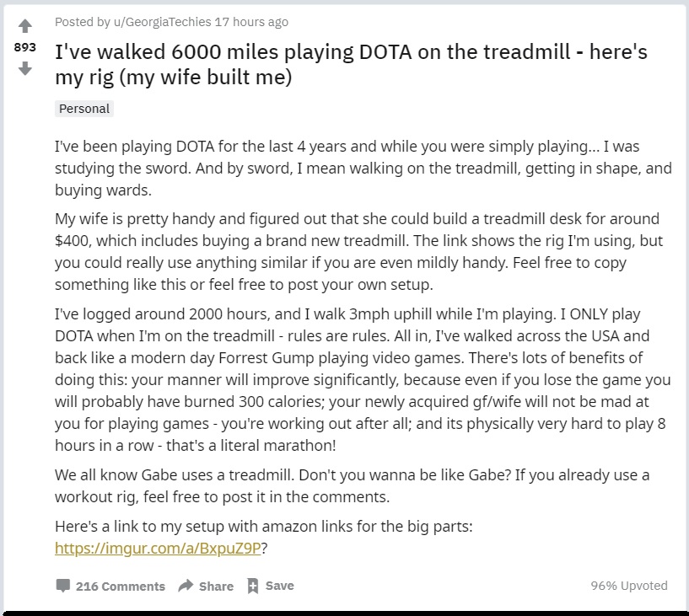The width and height of the screenshot is (689, 616).
Task: Click the '96% Upvoted' text
Action: [629, 585]
